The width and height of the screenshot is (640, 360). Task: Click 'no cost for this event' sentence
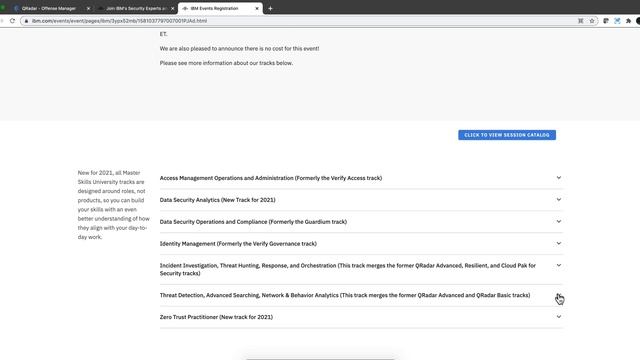pyautogui.click(x=239, y=49)
